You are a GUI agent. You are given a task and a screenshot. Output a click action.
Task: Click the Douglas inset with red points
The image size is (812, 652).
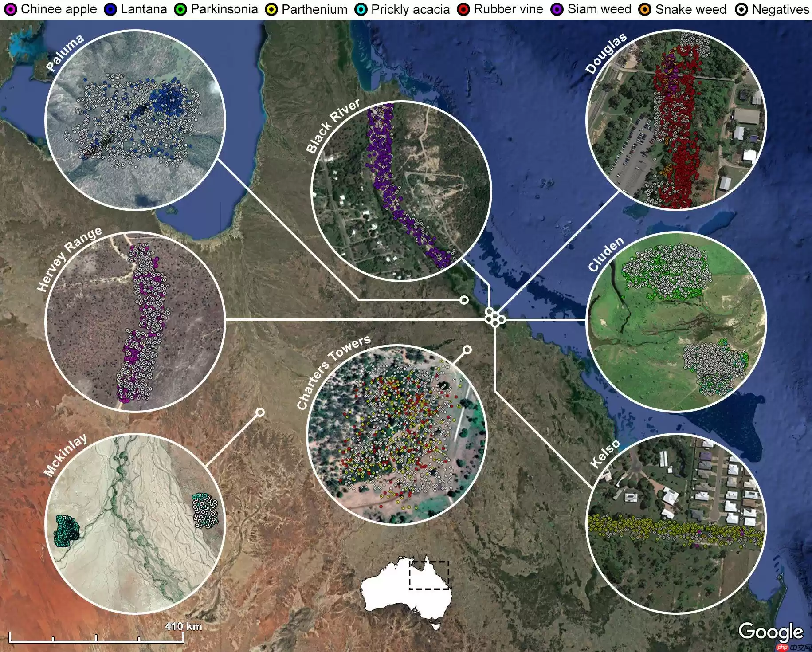click(676, 120)
